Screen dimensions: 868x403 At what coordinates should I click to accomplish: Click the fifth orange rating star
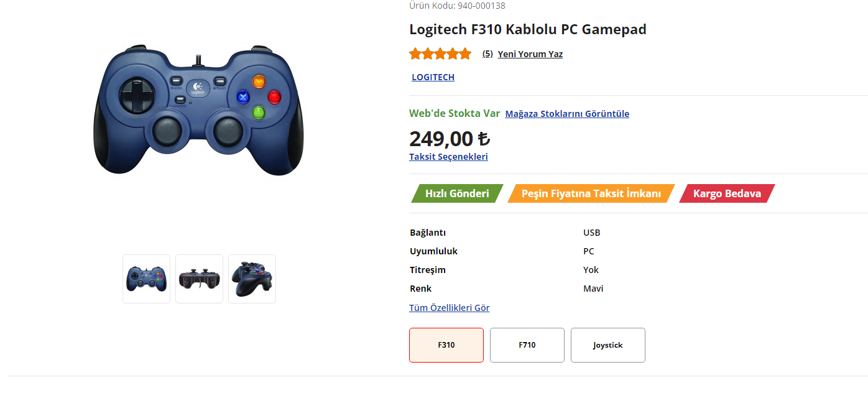[x=465, y=54]
